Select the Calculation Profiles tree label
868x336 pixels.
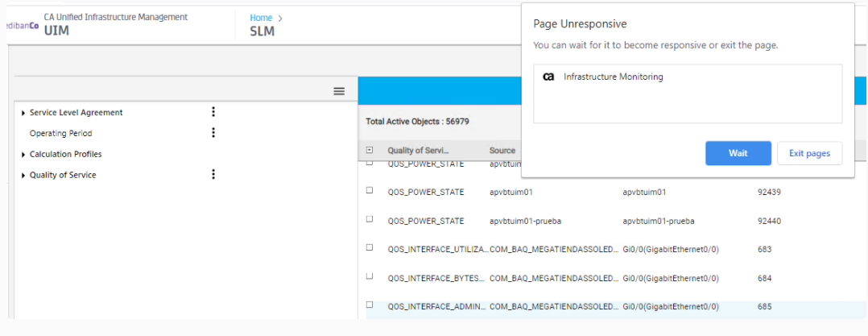tap(66, 154)
